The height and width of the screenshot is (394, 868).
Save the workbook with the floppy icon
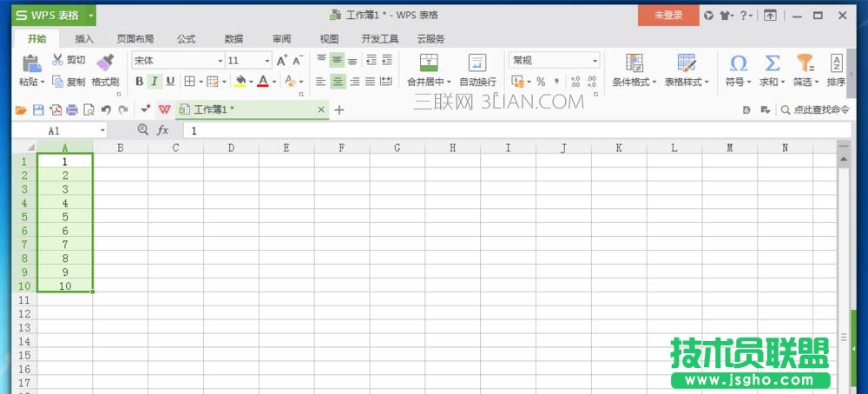point(37,110)
